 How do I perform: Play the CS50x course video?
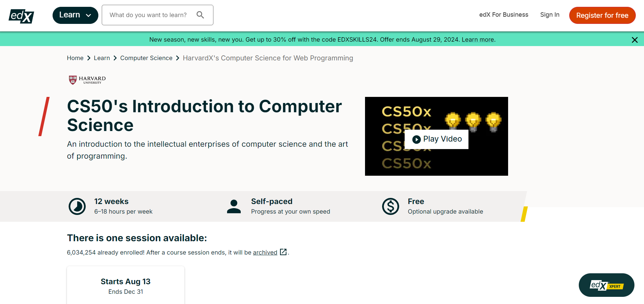[436, 139]
